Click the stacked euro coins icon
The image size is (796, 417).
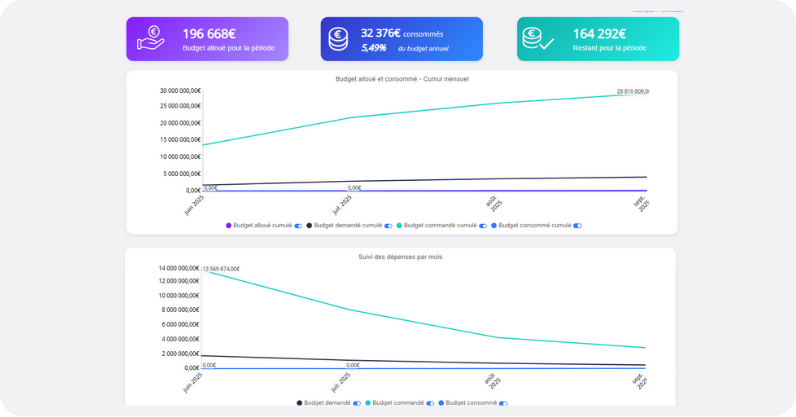tap(340, 39)
